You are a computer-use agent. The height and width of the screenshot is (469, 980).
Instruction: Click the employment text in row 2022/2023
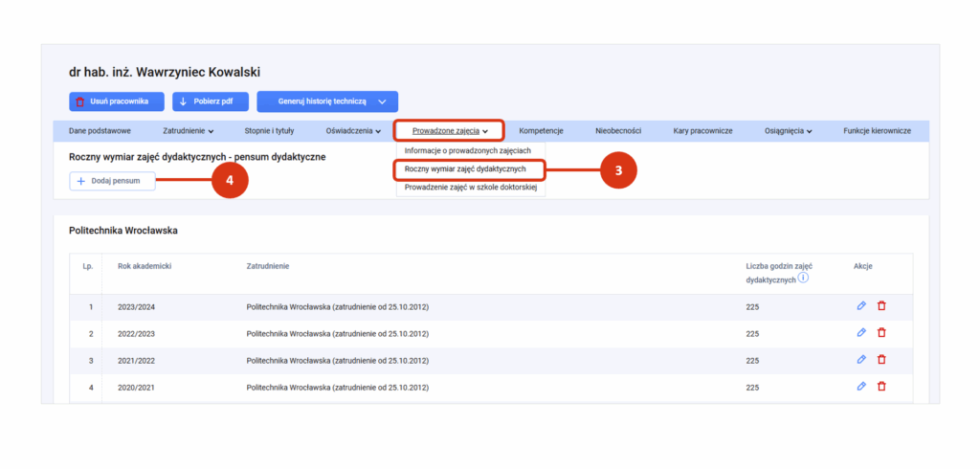click(x=338, y=334)
